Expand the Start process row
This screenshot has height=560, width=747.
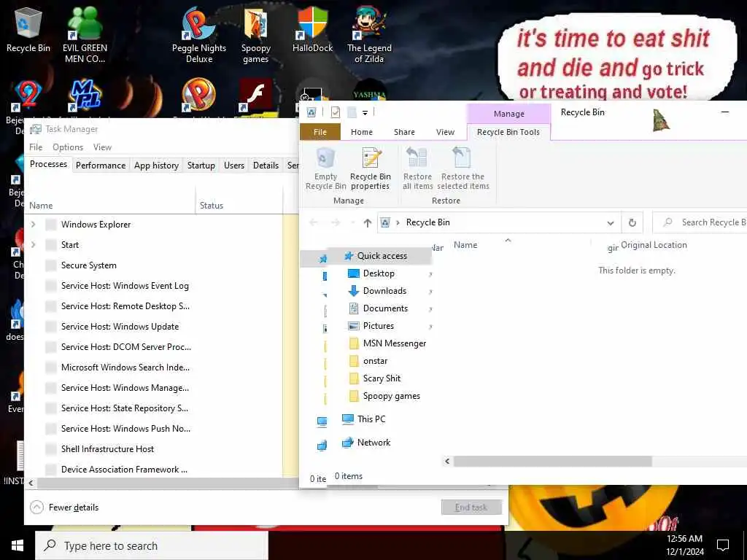tap(33, 245)
